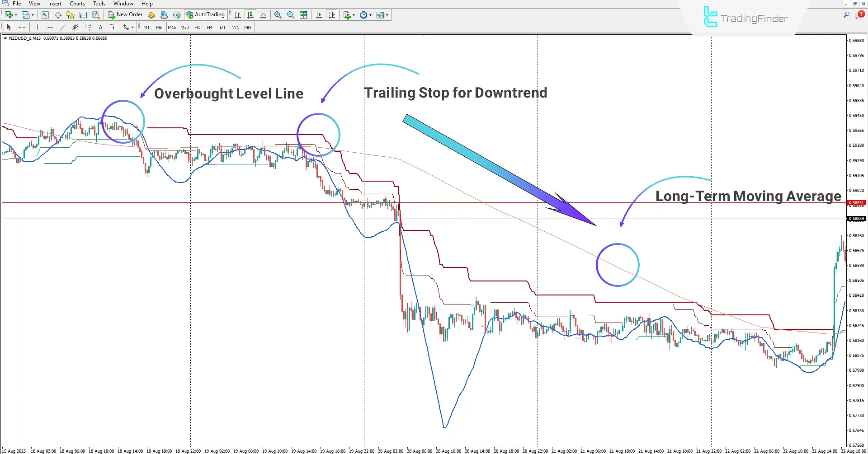Select the Crosshair tool

click(x=22, y=27)
